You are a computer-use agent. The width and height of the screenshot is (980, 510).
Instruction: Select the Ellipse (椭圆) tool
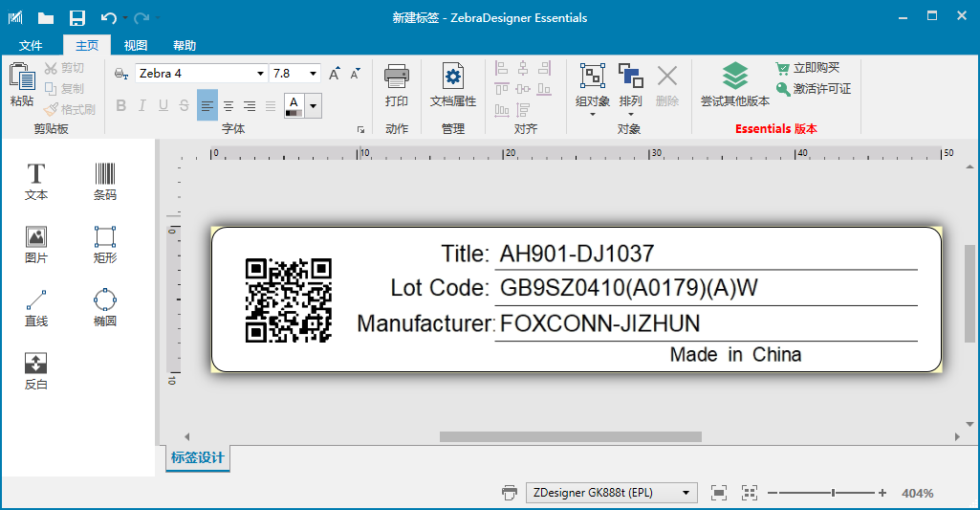coord(105,308)
